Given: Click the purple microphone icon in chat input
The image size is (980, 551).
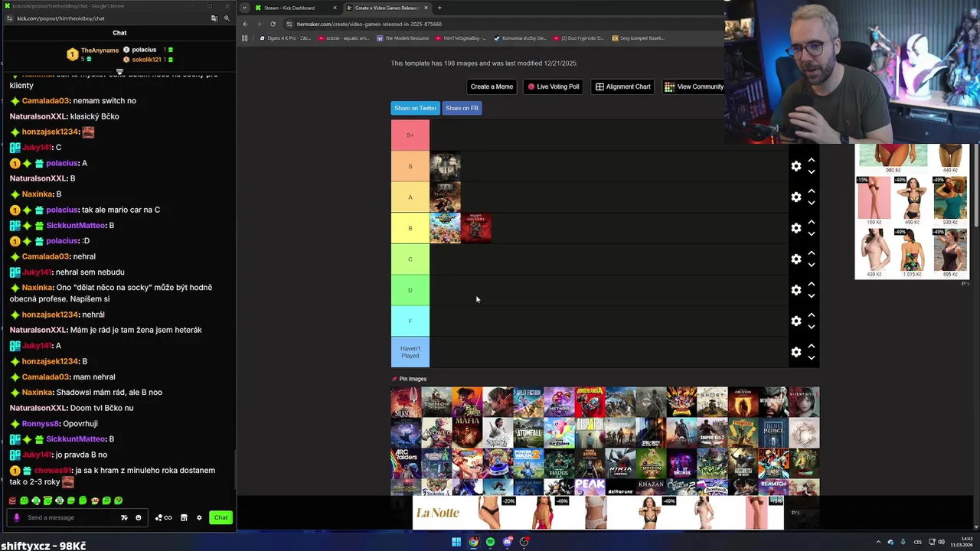Looking at the screenshot, I should [x=16, y=517].
